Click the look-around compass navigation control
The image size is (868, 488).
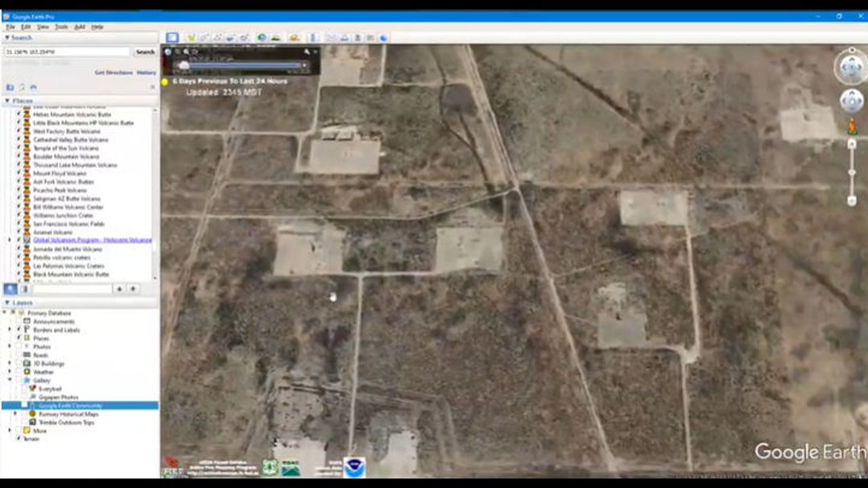tap(851, 66)
